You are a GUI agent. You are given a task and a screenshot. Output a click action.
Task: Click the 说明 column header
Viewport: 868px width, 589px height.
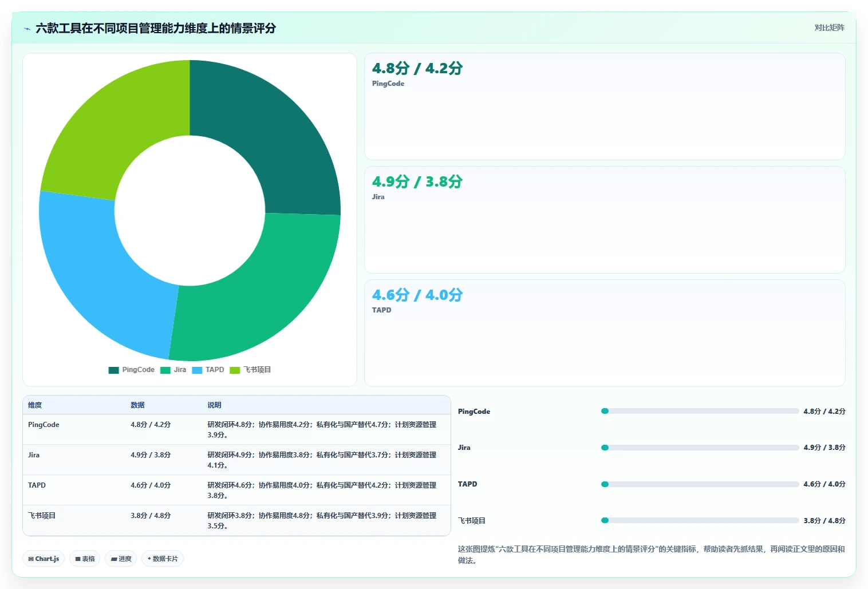pos(214,405)
